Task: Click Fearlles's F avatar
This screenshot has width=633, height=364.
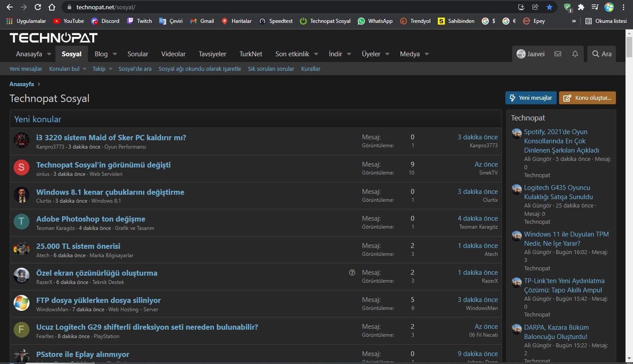Action: [22, 329]
